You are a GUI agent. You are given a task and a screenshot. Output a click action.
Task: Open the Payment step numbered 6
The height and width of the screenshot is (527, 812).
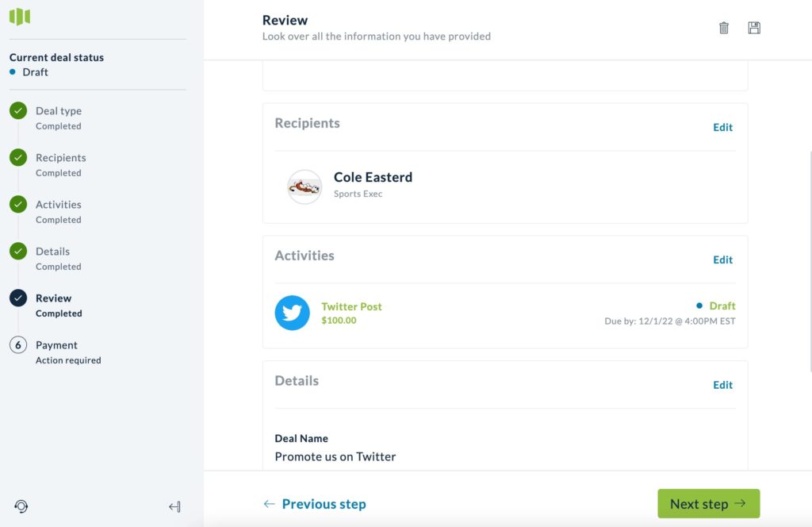(56, 345)
